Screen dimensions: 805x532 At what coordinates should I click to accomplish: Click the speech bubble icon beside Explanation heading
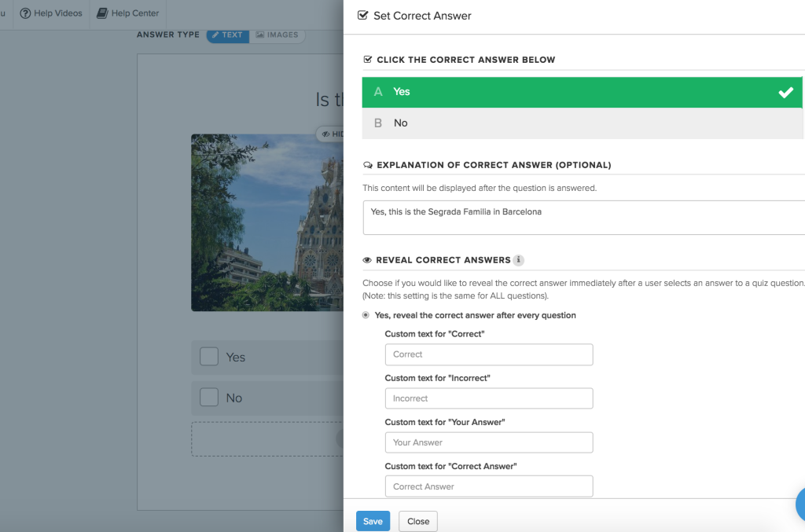368,165
